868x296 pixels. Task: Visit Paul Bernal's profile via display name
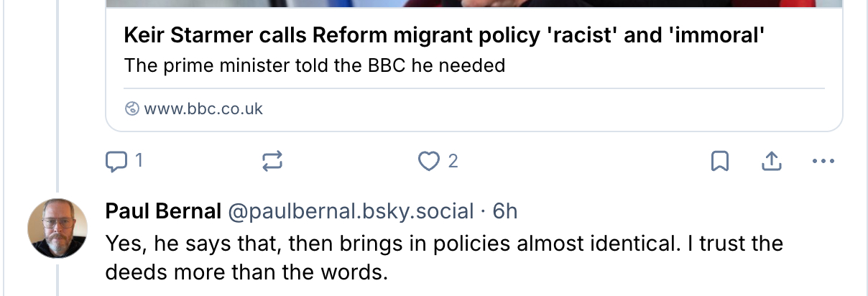point(163,211)
